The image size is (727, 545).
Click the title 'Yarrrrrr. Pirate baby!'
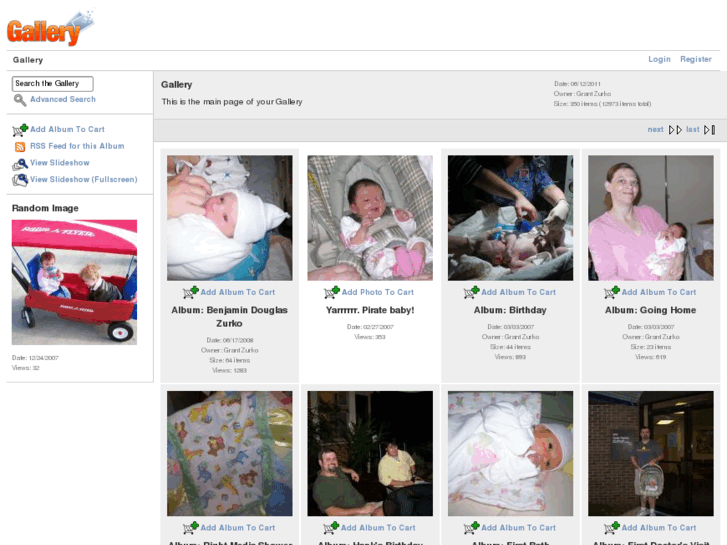pyautogui.click(x=370, y=310)
